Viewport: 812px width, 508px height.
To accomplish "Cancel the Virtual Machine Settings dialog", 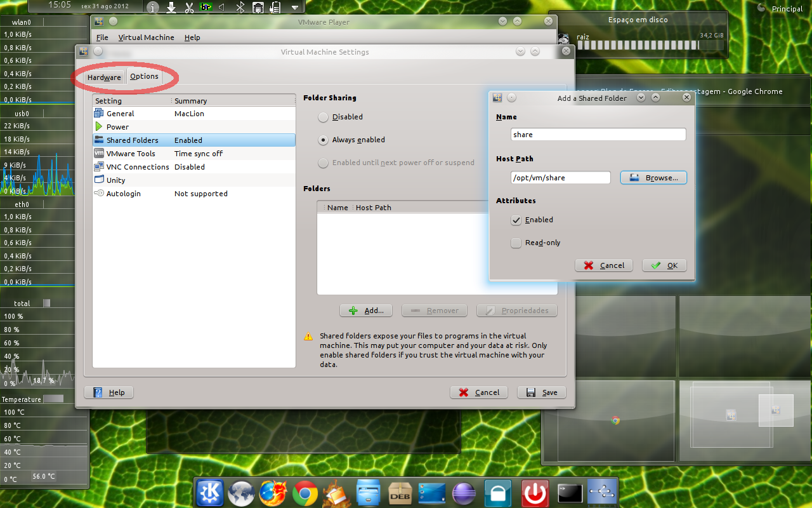I will pos(479,392).
